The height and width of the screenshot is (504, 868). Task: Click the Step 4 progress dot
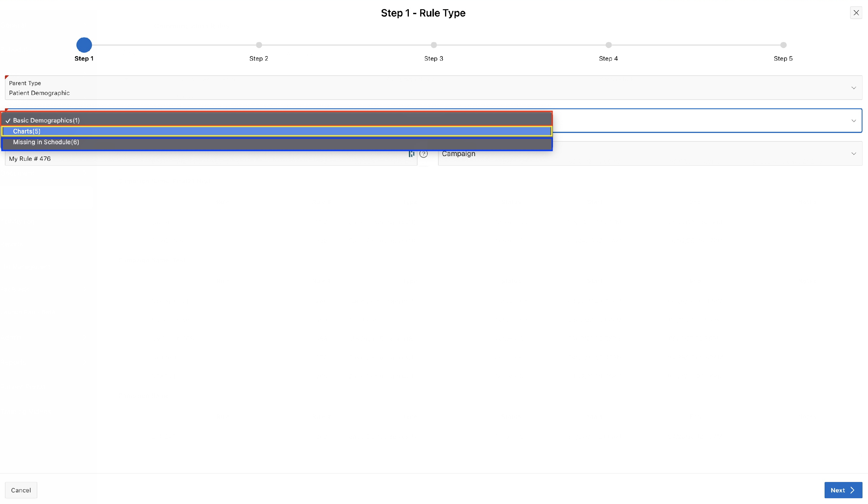click(x=609, y=45)
